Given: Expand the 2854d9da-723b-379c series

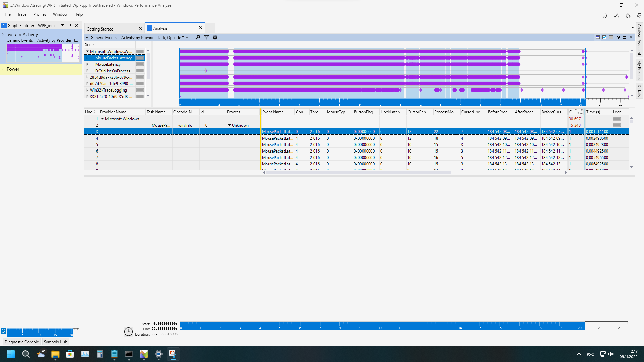Looking at the screenshot, I should point(87,77).
